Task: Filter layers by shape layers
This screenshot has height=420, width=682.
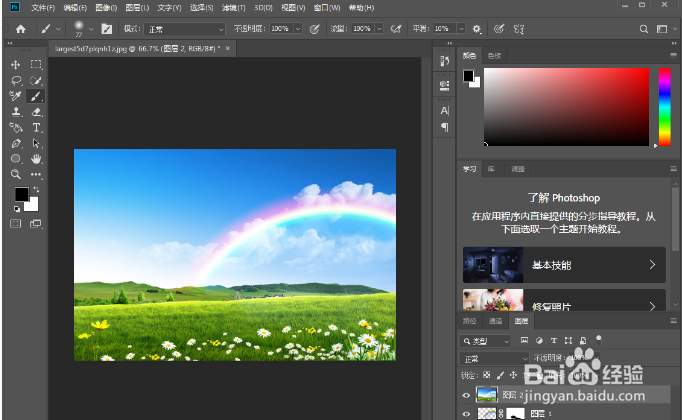Action: pos(568,340)
